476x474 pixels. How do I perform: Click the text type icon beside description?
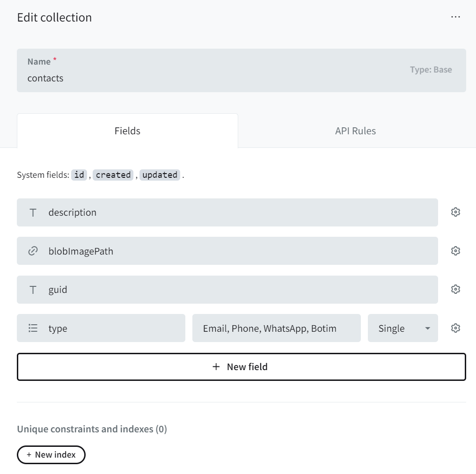pos(32,212)
